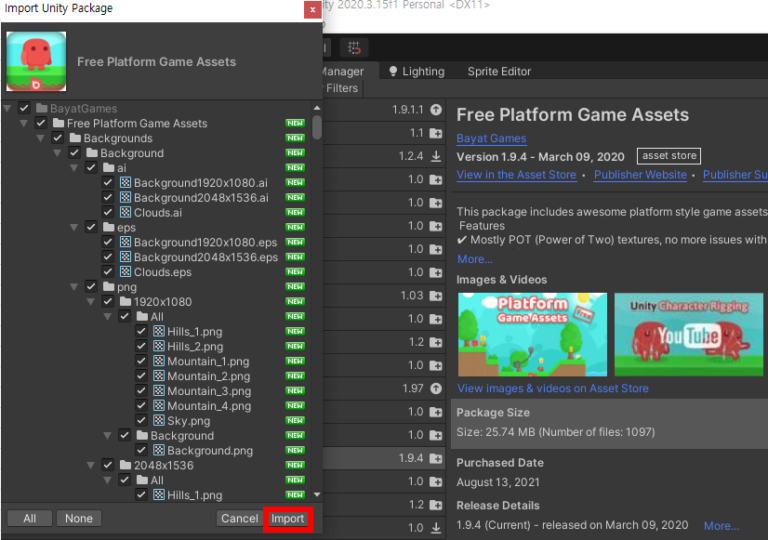768x540 pixels.
Task: Collapse the eps folder arrow
Action: pyautogui.click(x=74, y=228)
